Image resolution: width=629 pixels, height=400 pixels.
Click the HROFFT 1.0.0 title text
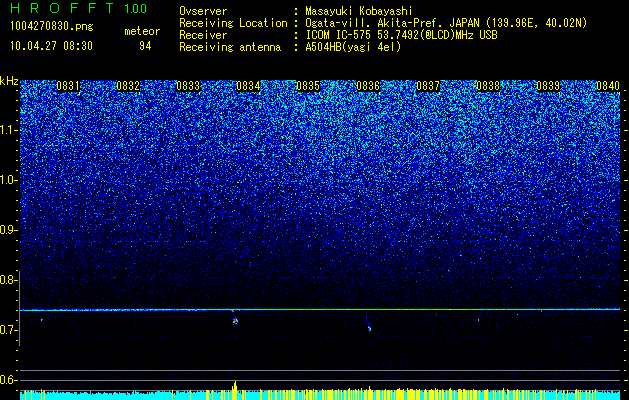pos(78,8)
